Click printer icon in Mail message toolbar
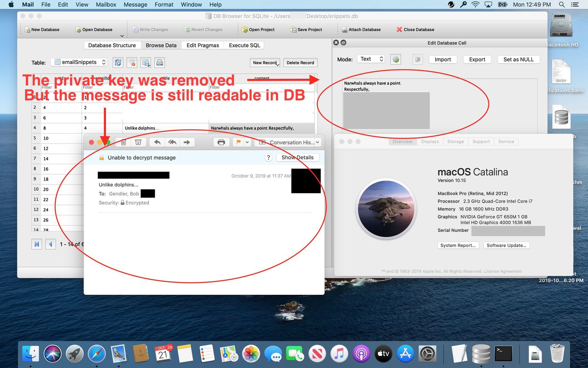The image size is (588, 368). (221, 142)
